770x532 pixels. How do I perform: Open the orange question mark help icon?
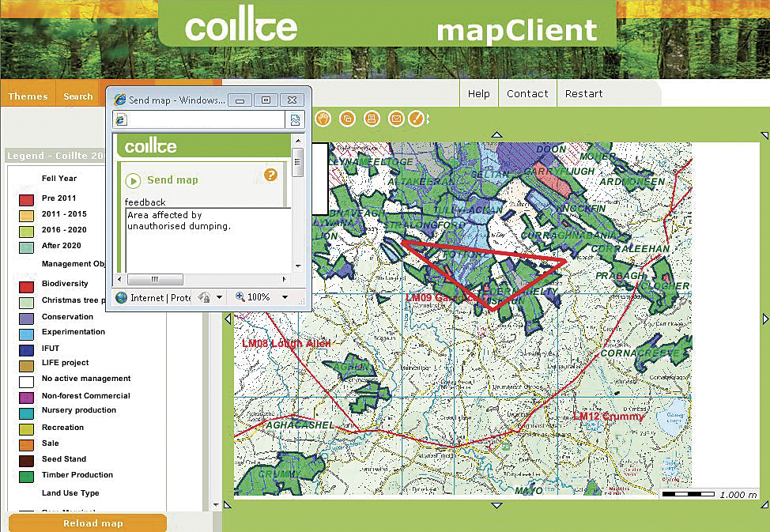[x=270, y=175]
